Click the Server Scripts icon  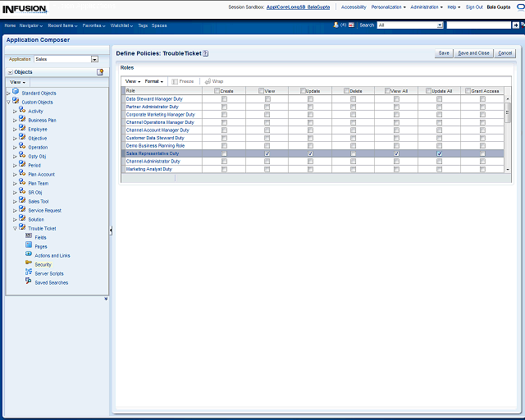tap(28, 273)
